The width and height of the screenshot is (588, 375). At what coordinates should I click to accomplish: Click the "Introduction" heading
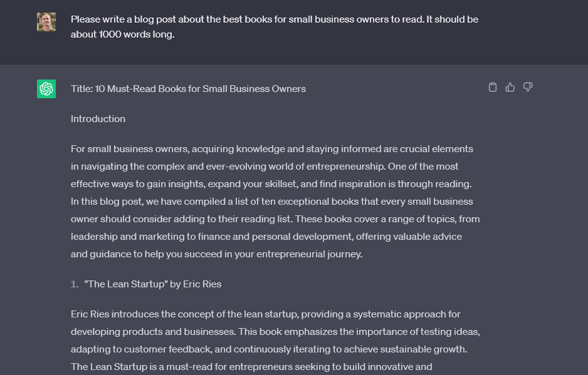[x=98, y=118]
